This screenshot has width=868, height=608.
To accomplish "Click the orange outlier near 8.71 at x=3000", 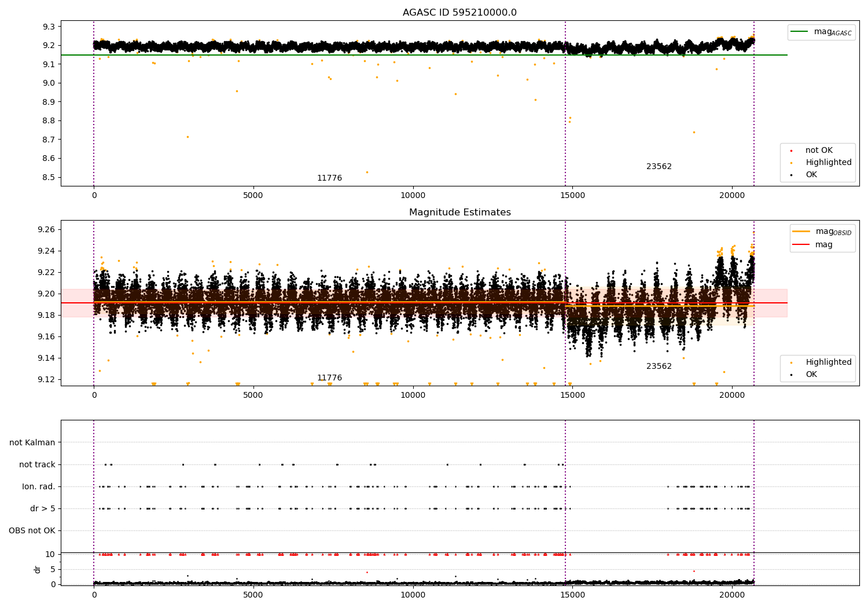I will click(187, 137).
